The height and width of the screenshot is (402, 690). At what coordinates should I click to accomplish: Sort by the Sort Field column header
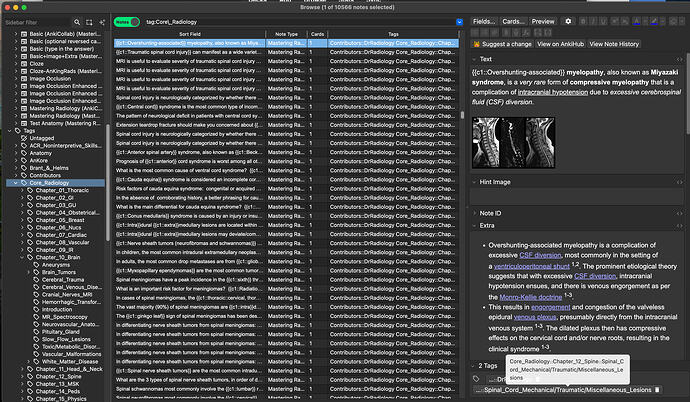click(190, 34)
